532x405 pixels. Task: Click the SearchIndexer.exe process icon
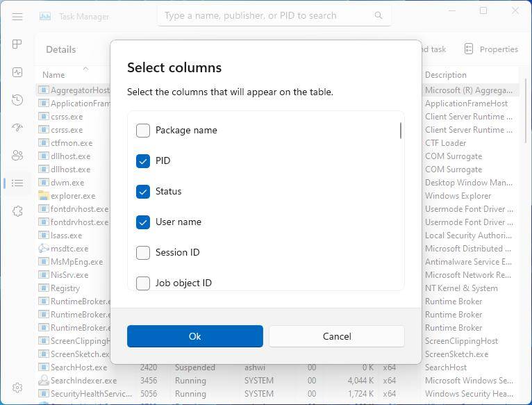tap(44, 380)
